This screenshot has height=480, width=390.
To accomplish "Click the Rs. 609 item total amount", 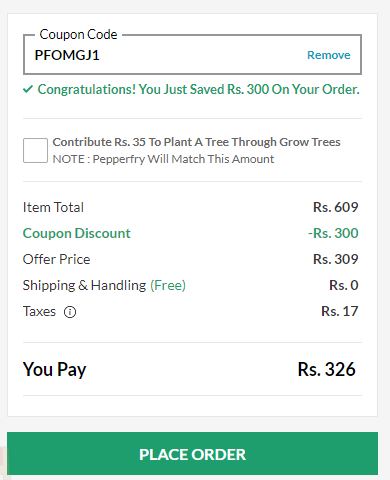I will click(336, 207).
